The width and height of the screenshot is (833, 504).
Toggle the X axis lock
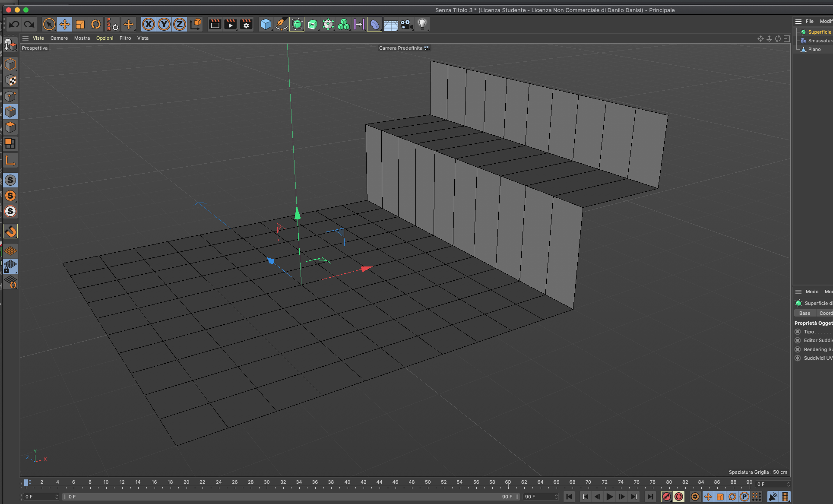(148, 24)
